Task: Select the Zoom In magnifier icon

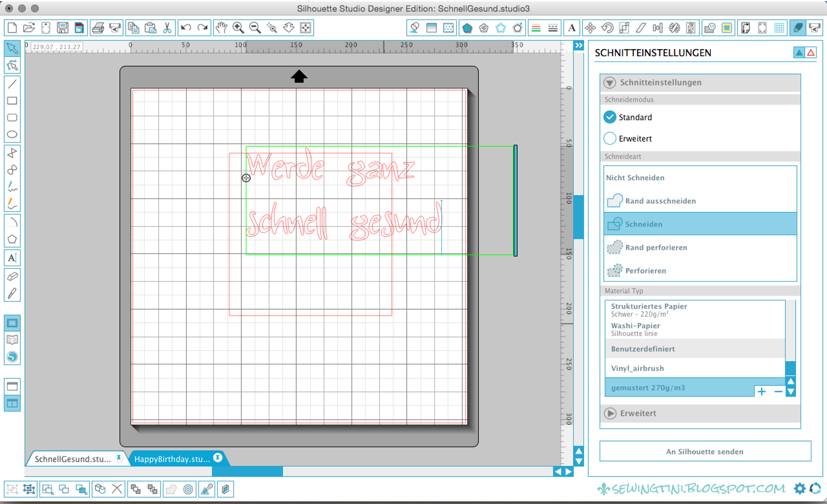Action: click(239, 27)
